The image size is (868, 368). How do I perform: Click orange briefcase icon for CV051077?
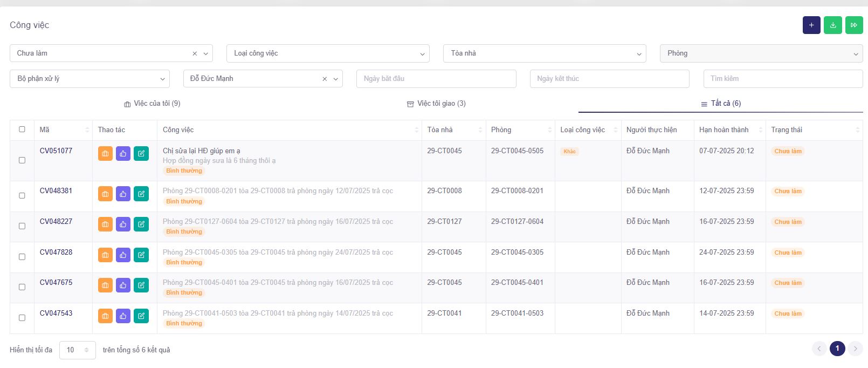pos(105,154)
